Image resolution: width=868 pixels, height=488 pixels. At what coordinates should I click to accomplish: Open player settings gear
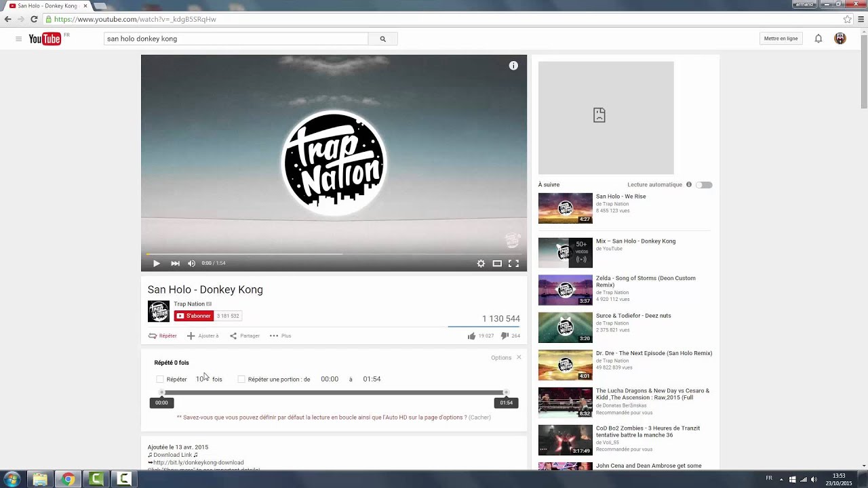[481, 264]
